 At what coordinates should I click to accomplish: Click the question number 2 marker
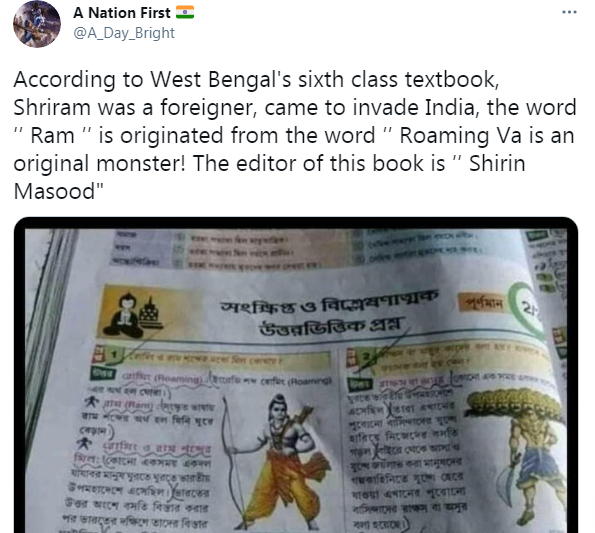pyautogui.click(x=367, y=357)
